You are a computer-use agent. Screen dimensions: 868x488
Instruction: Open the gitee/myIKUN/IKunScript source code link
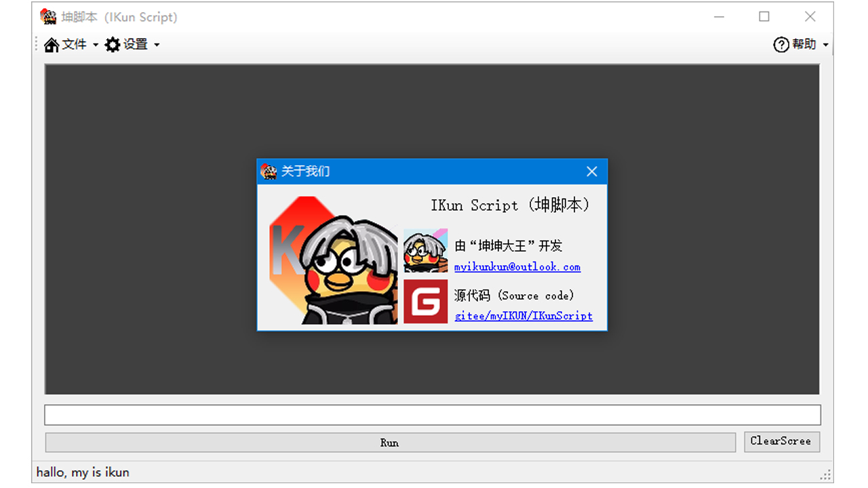[x=524, y=316]
